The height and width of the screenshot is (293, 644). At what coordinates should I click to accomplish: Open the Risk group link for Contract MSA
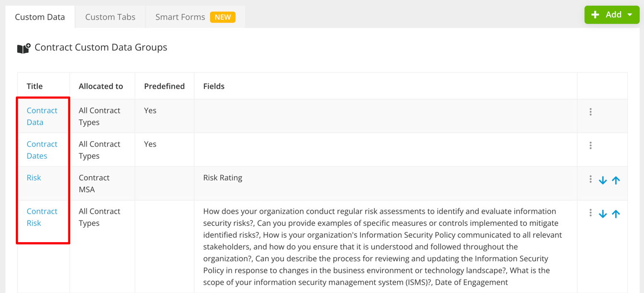pos(34,178)
